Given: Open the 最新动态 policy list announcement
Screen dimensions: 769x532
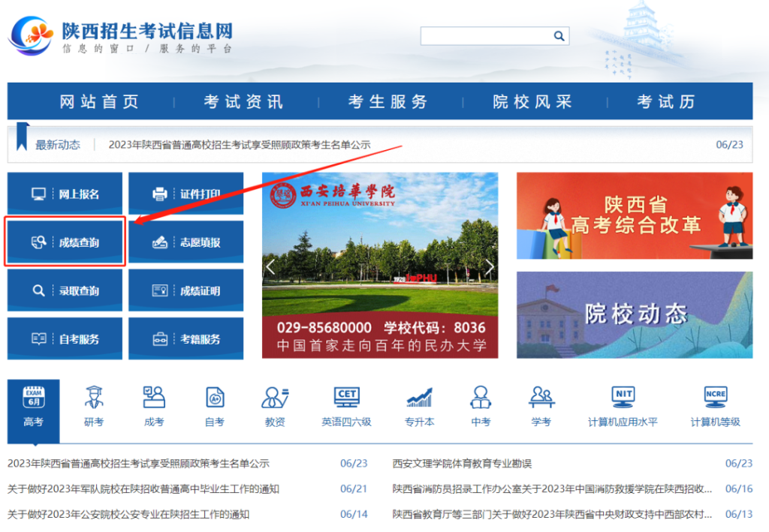Looking at the screenshot, I should coord(240,145).
